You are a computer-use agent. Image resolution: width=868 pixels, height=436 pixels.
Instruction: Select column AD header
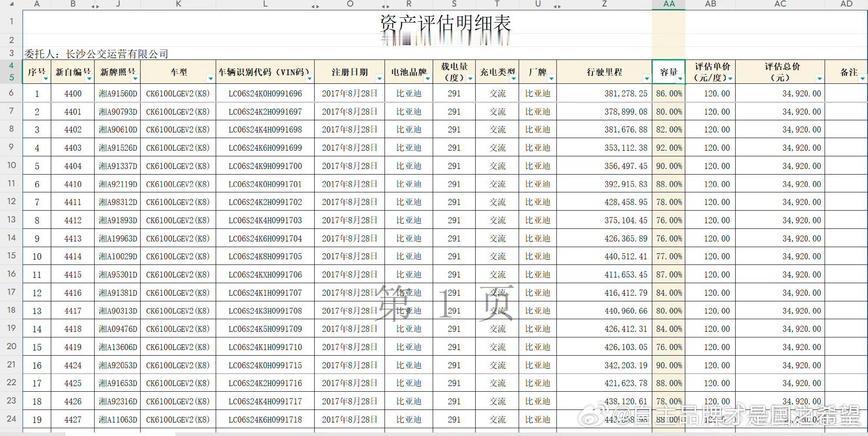[x=846, y=4]
